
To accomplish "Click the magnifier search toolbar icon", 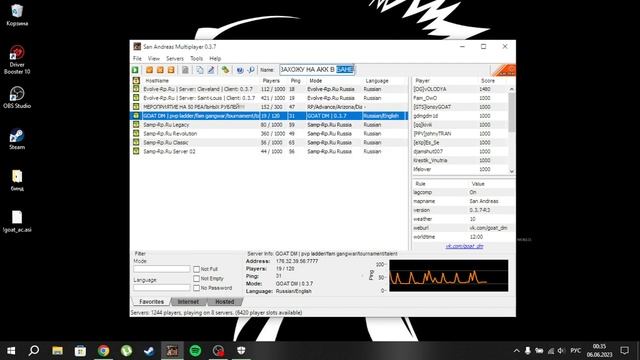I will [251, 70].
